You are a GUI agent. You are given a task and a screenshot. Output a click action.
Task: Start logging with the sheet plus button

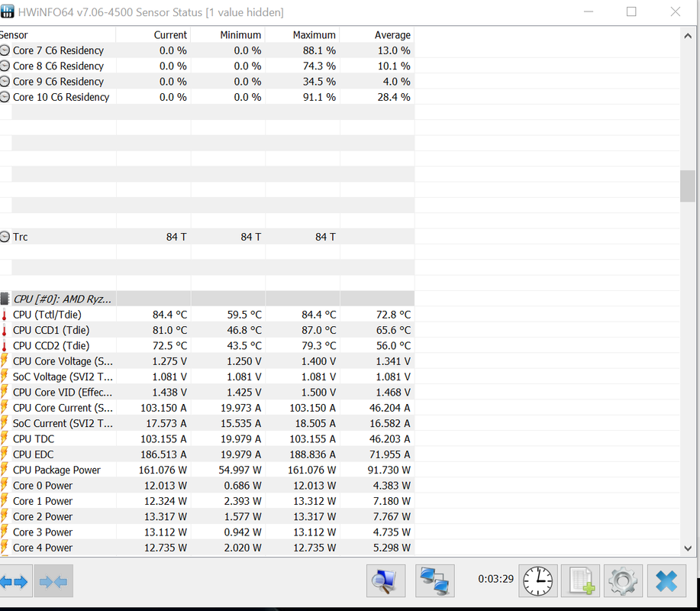(x=580, y=581)
